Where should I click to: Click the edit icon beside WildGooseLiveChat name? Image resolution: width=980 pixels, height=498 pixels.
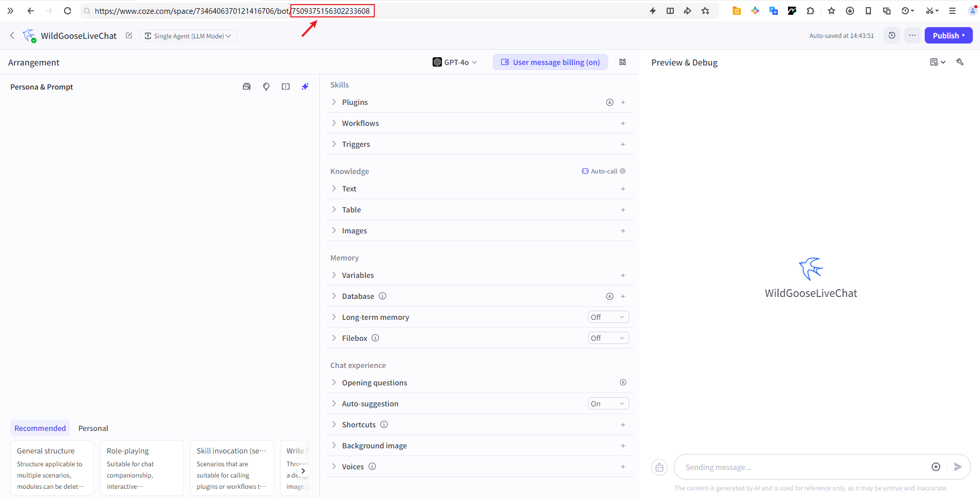click(x=129, y=35)
